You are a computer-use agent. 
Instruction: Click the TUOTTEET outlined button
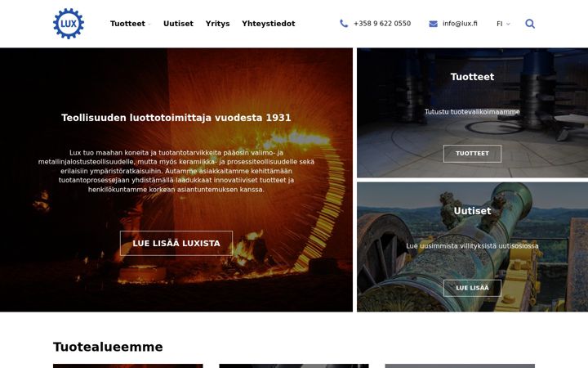pyautogui.click(x=472, y=154)
